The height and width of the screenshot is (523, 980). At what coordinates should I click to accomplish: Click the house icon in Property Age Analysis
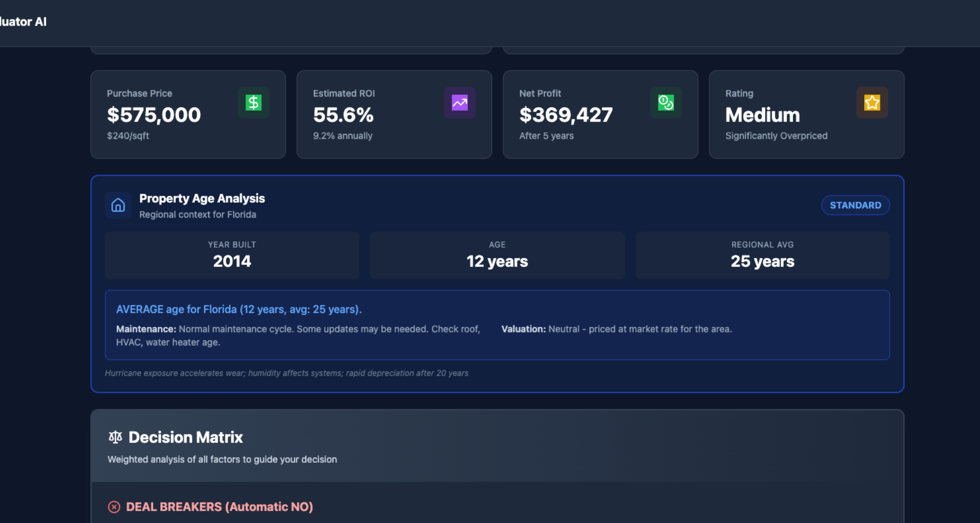coord(118,205)
